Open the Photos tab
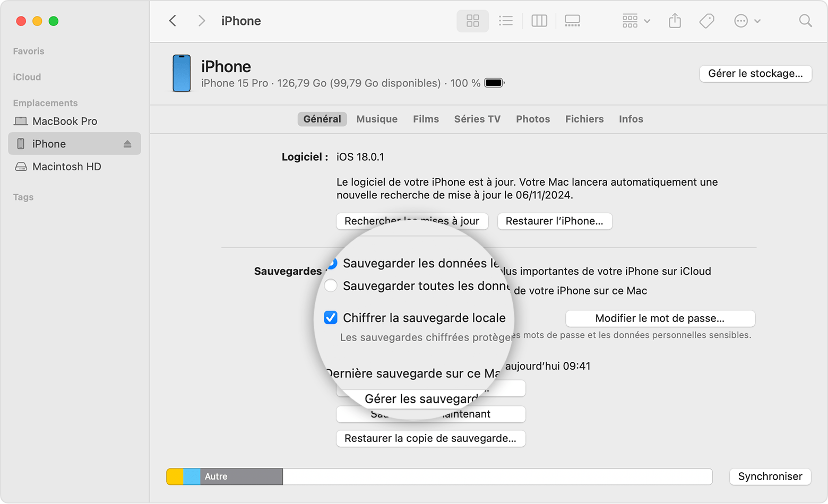This screenshot has height=504, width=828. coord(533,119)
